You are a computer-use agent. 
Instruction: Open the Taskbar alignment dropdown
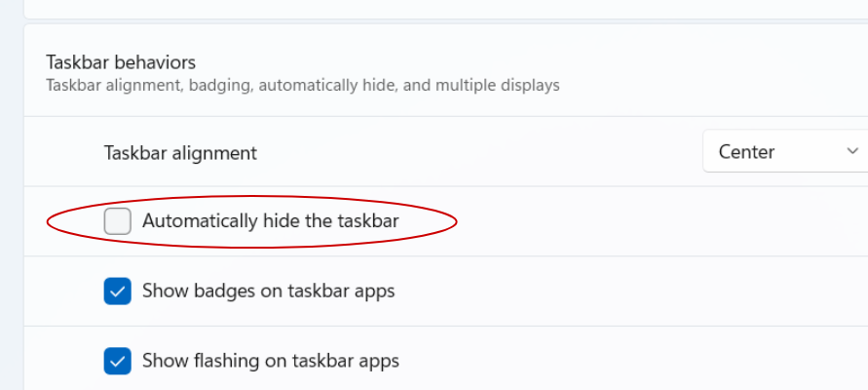point(784,152)
